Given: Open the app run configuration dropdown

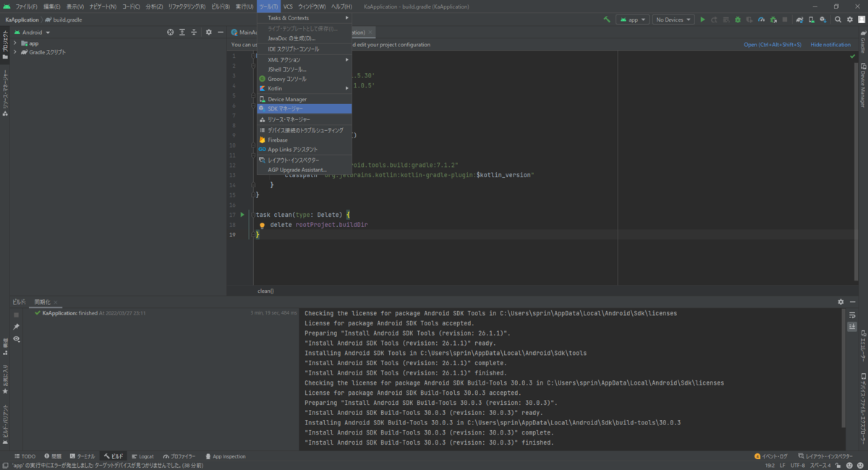Looking at the screenshot, I should (632, 20).
